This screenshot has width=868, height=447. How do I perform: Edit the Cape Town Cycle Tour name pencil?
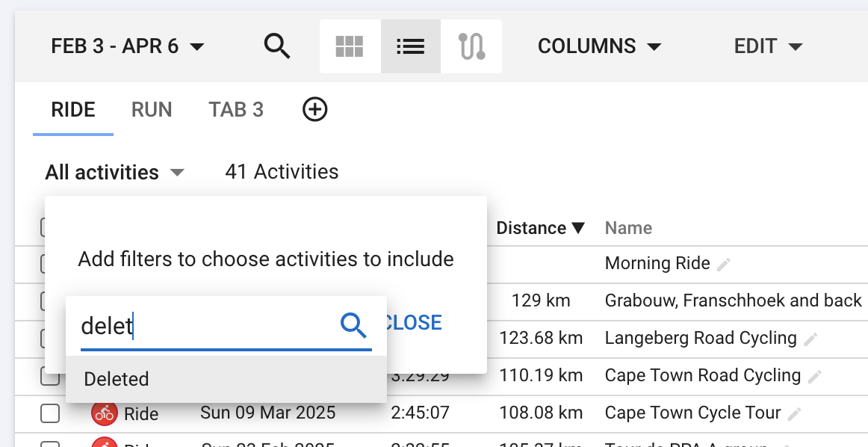coord(794,414)
